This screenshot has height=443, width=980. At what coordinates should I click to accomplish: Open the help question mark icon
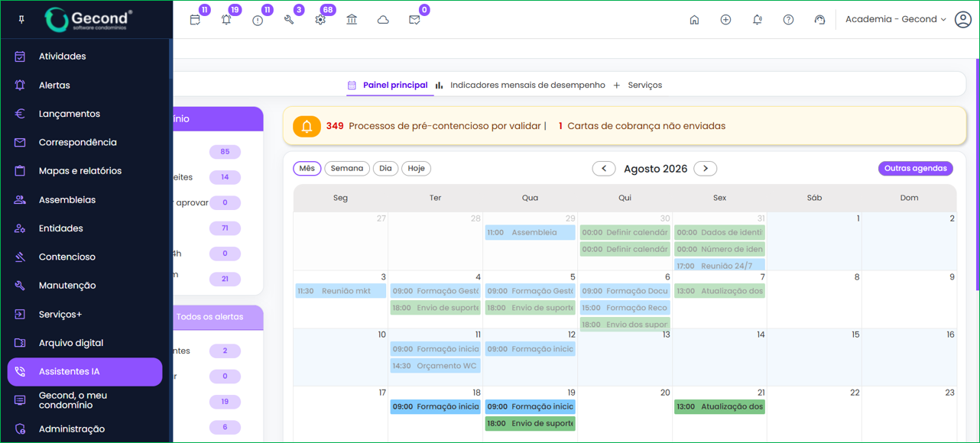[788, 20]
